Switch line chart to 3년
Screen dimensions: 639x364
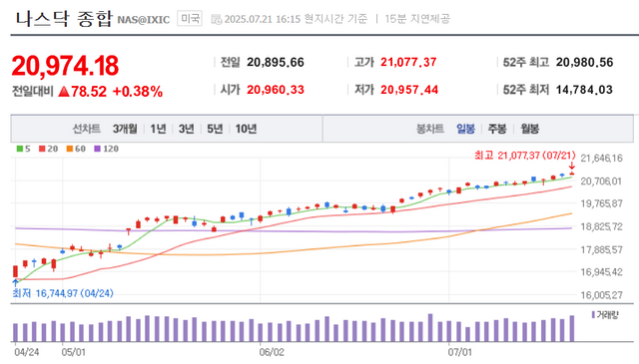[x=186, y=129]
